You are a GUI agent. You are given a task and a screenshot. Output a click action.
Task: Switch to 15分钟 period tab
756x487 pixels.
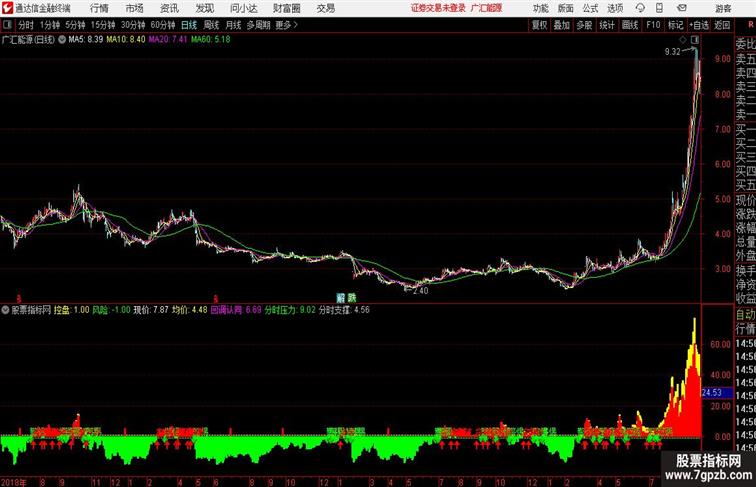pyautogui.click(x=103, y=25)
